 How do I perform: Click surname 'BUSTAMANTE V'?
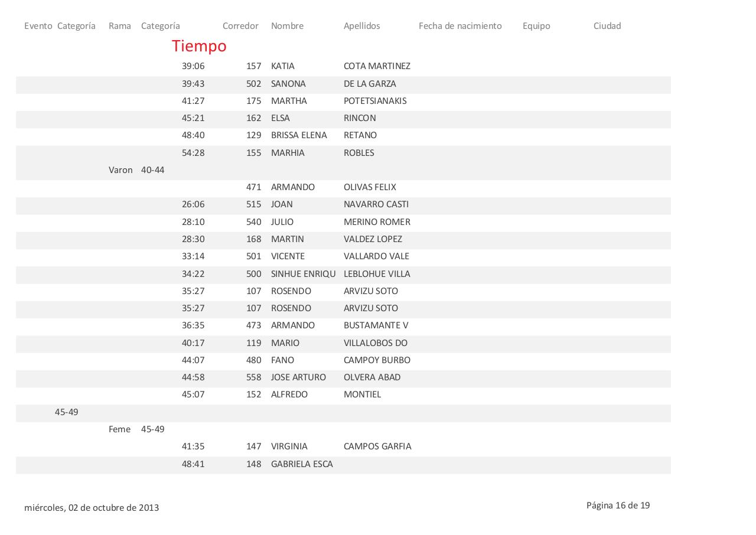[376, 325]
